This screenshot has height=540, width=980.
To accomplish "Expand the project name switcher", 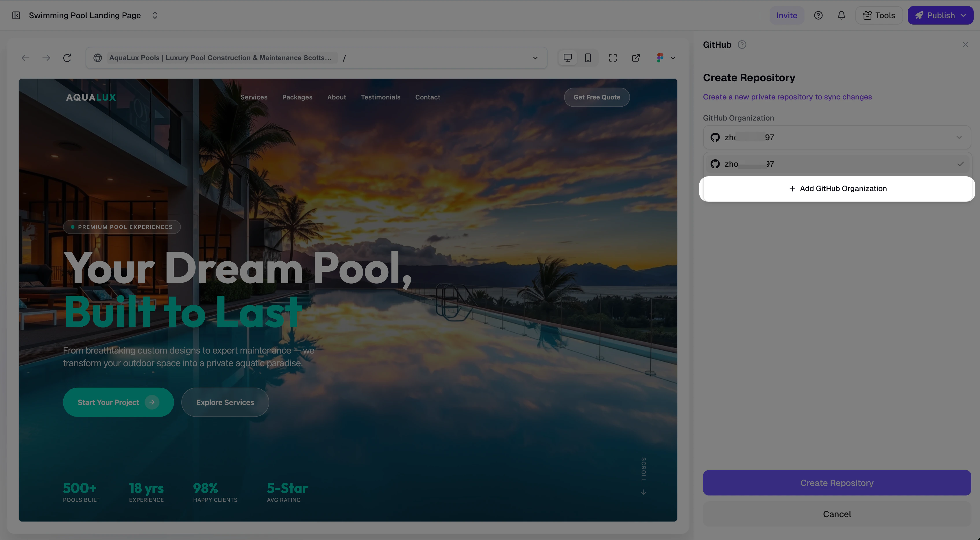I will coord(155,15).
